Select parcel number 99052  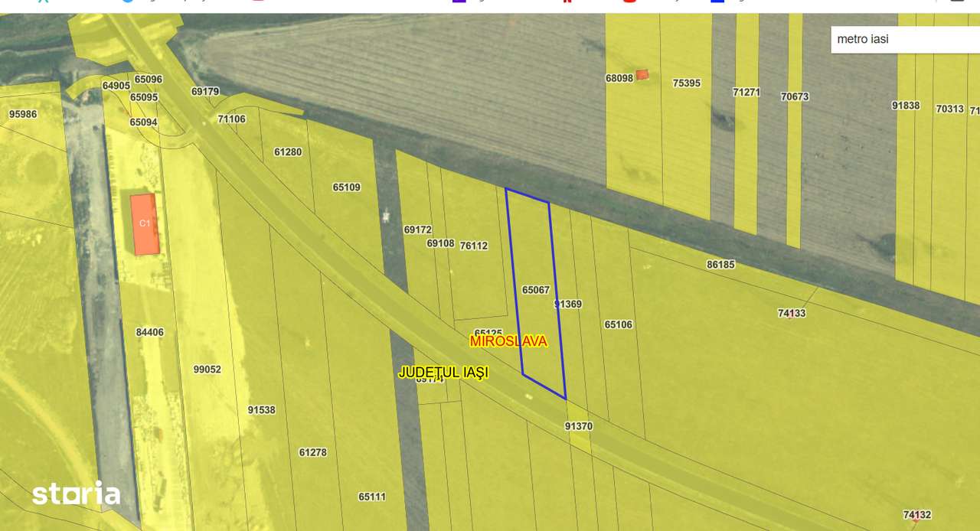(x=207, y=370)
